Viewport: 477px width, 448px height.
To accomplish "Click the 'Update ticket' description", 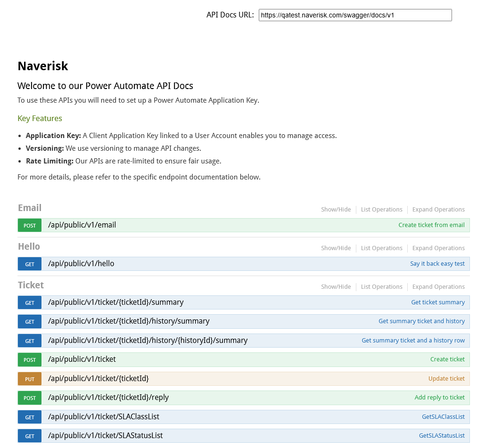I will (446, 379).
